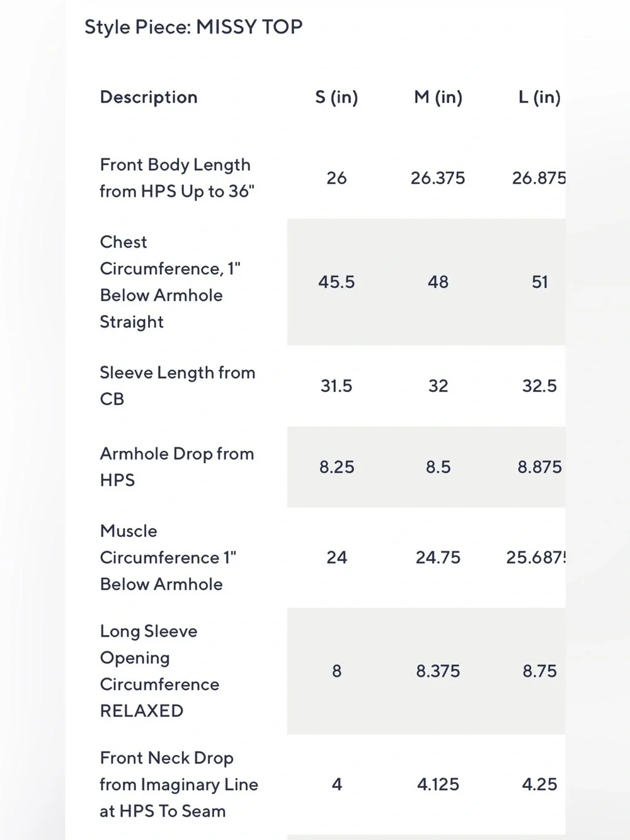Select the 8.375 sleeve opening value
630x840 pixels.
(x=438, y=670)
